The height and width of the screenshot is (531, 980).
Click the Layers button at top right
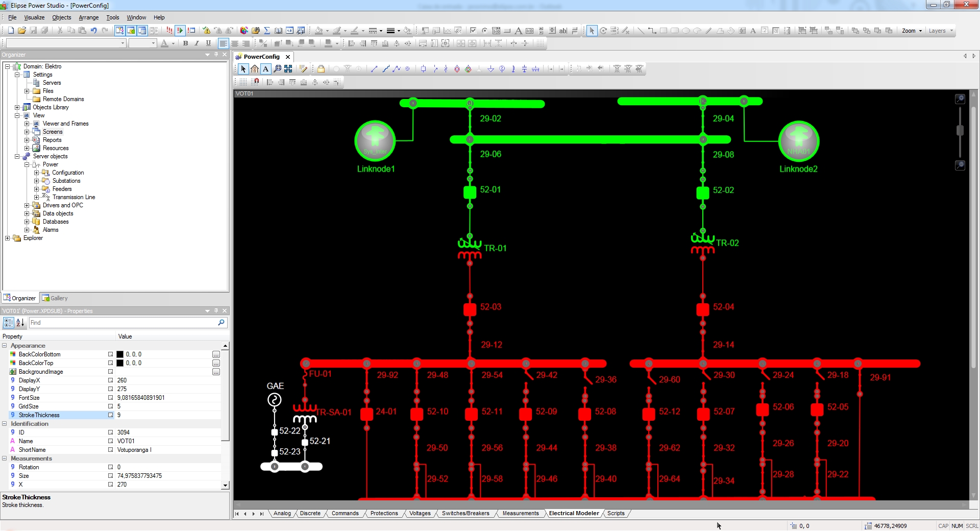click(939, 31)
